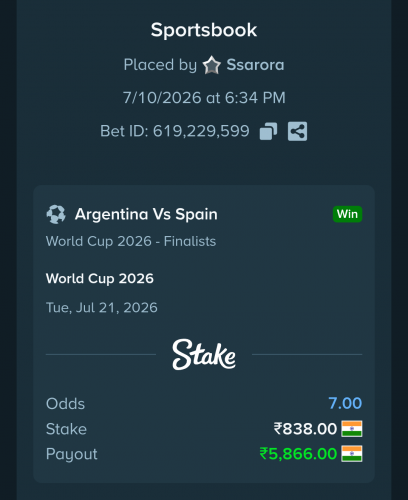408x500 pixels.
Task: Click the green Win status badge
Action: [347, 214]
